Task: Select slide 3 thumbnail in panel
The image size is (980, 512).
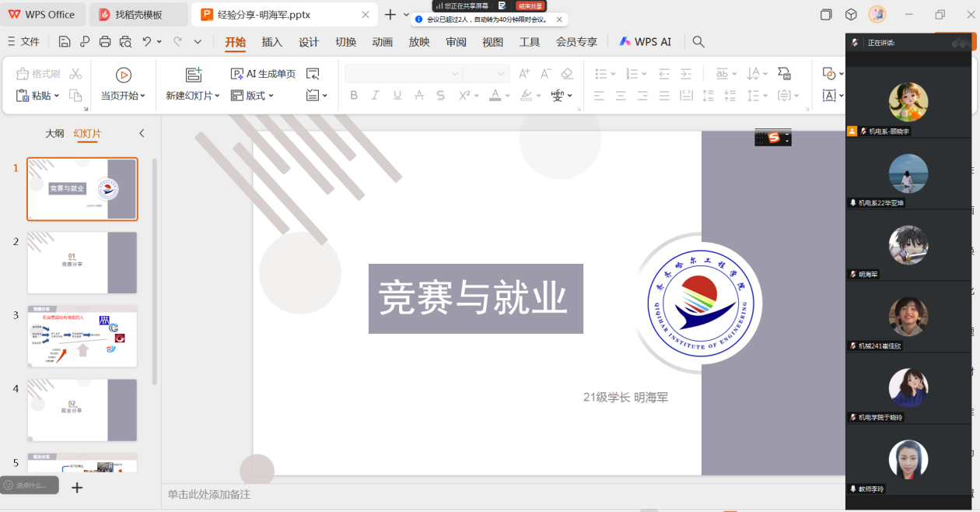Action: (x=82, y=336)
